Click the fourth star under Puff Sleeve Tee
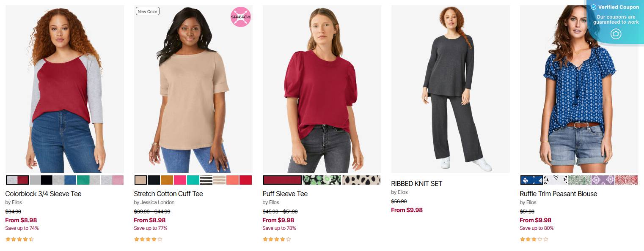Viewport: 644px width, 251px height. tap(283, 239)
